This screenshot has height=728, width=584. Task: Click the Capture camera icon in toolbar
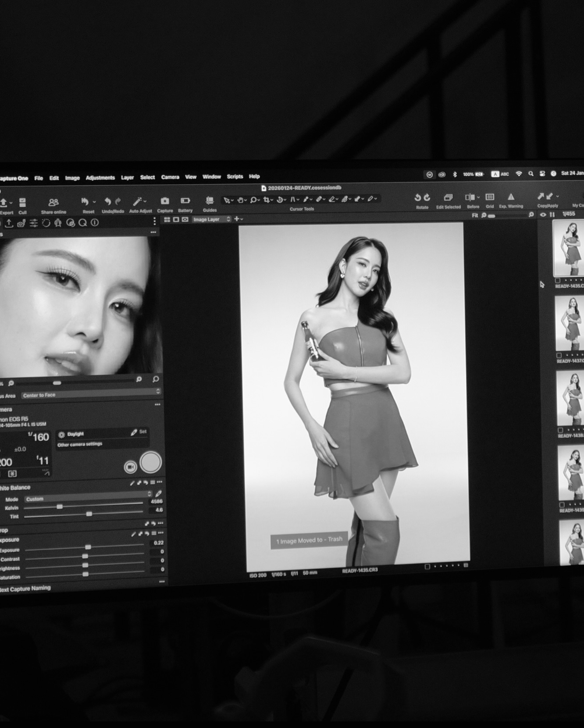[x=165, y=201]
